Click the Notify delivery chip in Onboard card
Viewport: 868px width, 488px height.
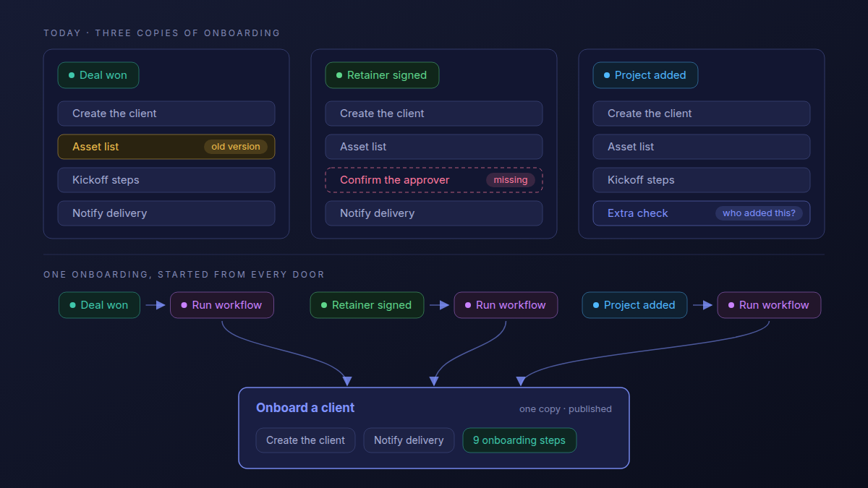pyautogui.click(x=409, y=440)
